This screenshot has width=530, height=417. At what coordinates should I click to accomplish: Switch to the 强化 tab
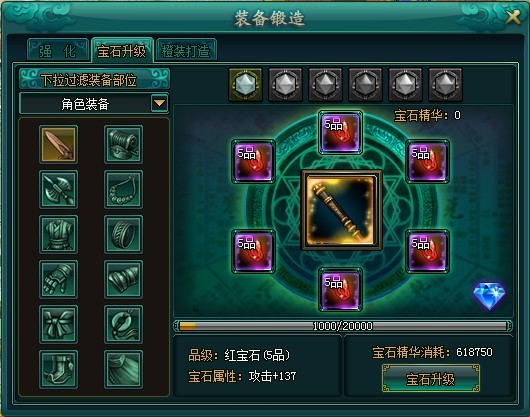[58, 51]
